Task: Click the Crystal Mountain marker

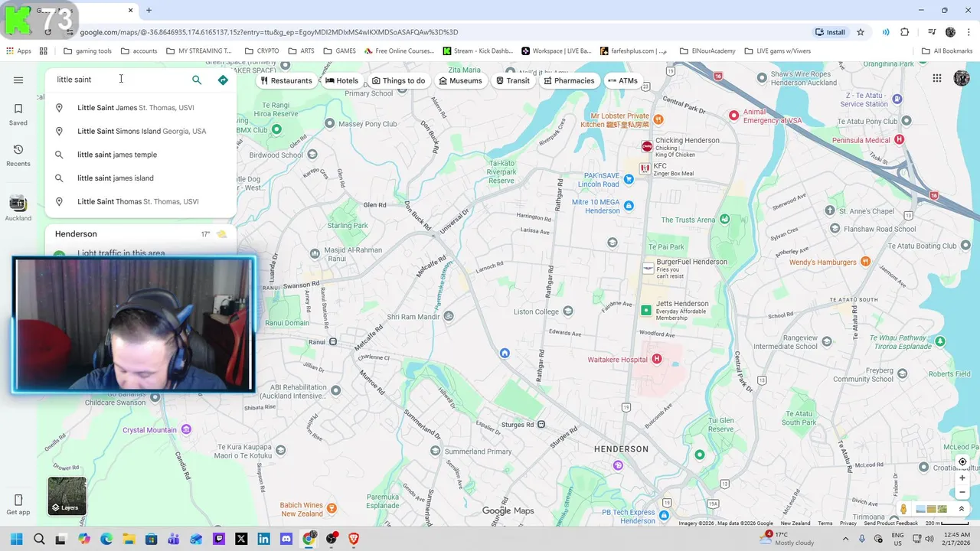Action: coord(185,430)
